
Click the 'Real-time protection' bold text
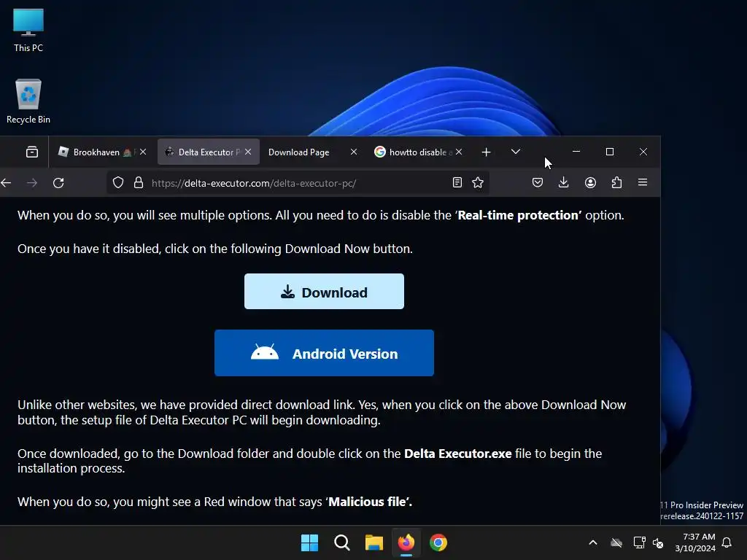coord(519,215)
